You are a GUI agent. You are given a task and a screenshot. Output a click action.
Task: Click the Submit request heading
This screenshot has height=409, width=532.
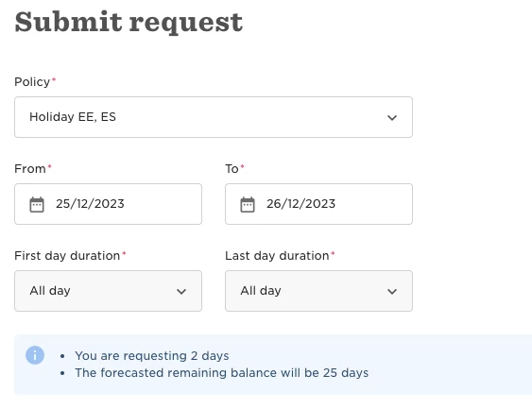129,22
